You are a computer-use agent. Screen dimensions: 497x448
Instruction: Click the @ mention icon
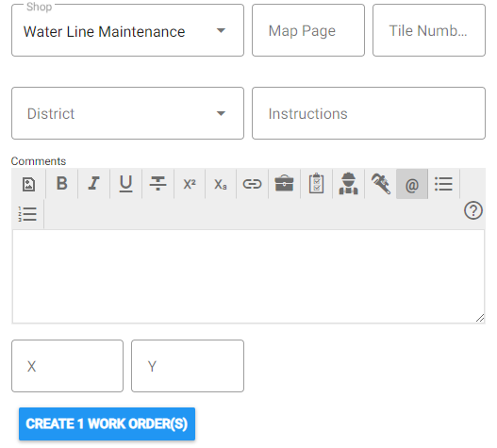point(412,184)
